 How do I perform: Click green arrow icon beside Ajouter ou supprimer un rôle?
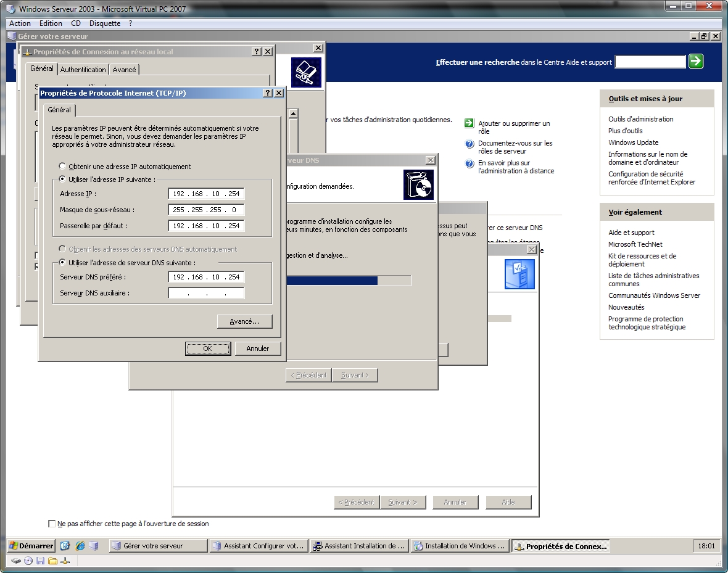(x=469, y=123)
